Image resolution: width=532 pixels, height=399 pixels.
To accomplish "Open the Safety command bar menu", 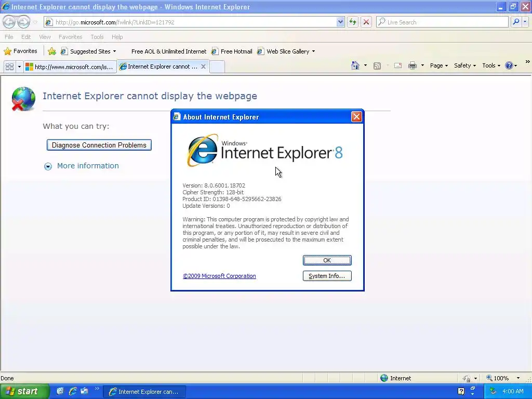I will click(465, 65).
